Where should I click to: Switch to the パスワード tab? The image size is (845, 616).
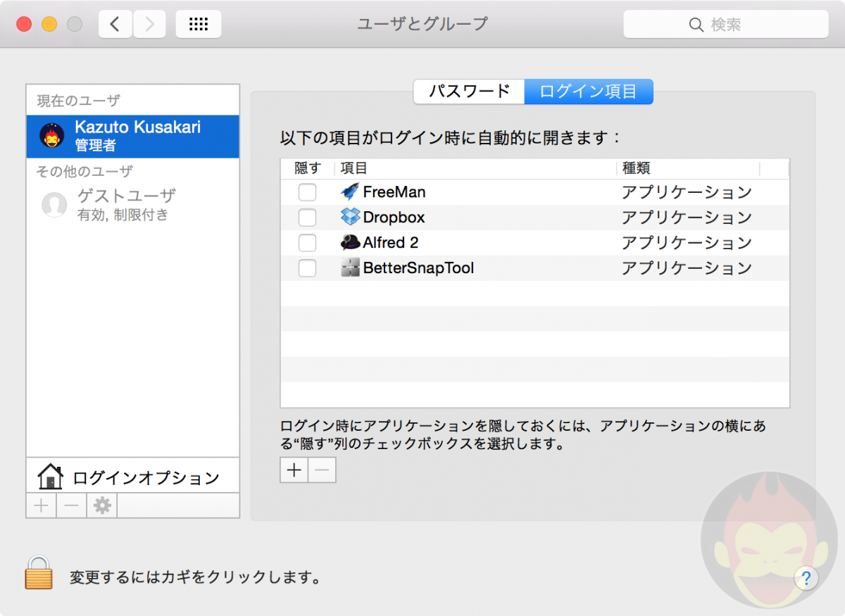468,92
